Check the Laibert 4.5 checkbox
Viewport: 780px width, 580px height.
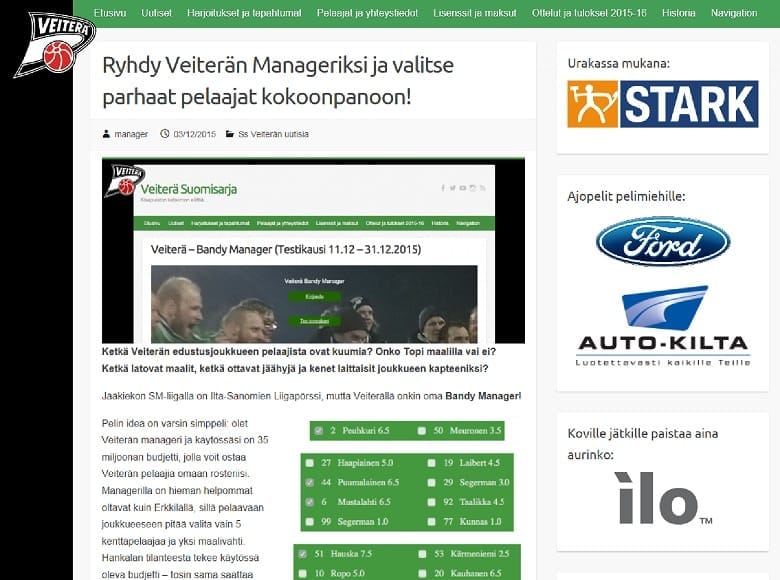tap(432, 464)
